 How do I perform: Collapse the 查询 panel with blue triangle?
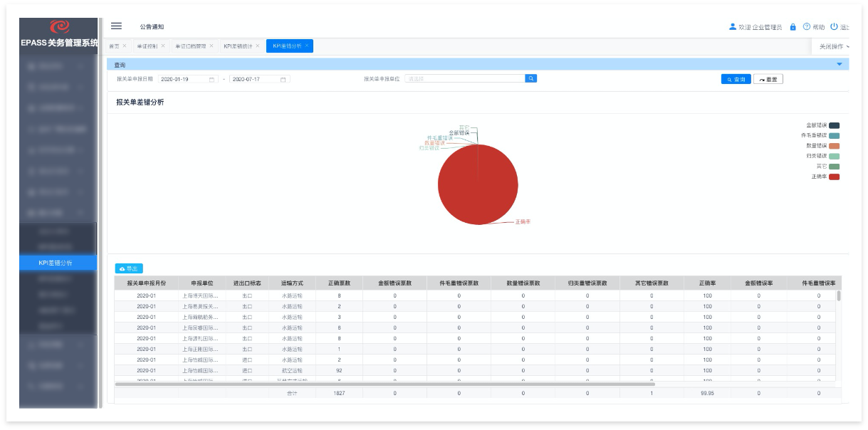click(x=839, y=65)
